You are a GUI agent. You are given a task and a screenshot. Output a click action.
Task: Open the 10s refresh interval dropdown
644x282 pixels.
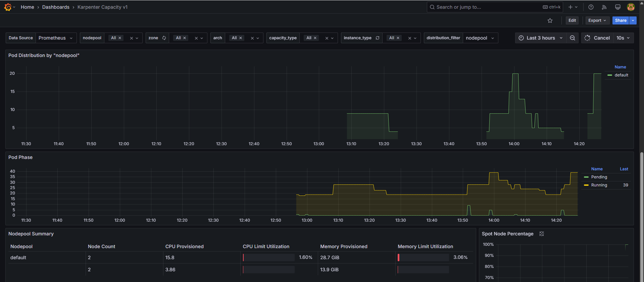tap(624, 38)
